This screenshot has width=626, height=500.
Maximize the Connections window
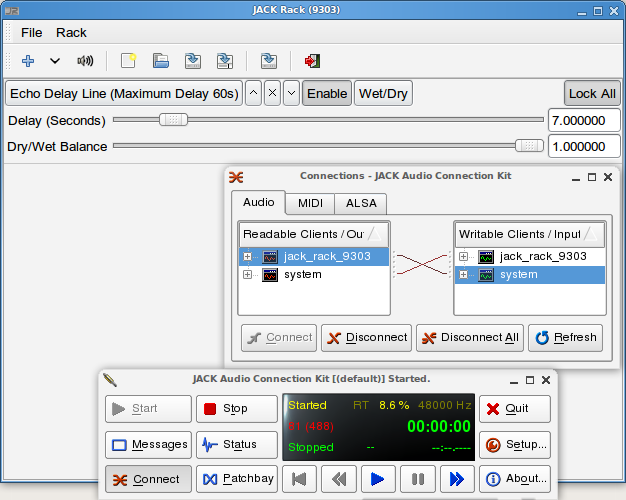(x=592, y=177)
